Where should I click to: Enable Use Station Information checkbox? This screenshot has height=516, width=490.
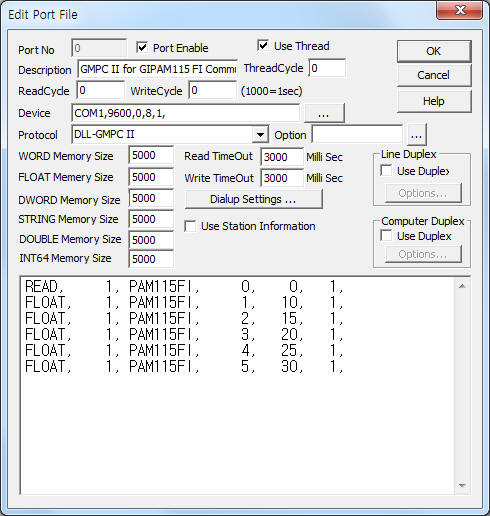pyautogui.click(x=190, y=226)
